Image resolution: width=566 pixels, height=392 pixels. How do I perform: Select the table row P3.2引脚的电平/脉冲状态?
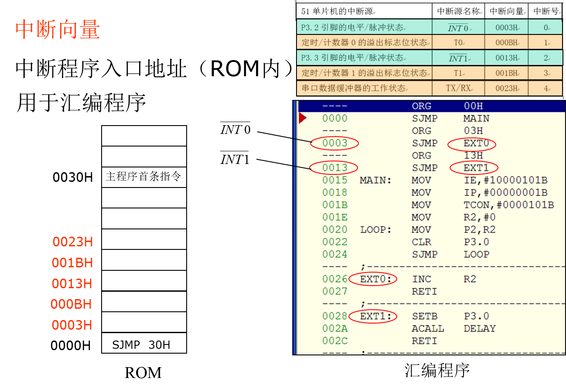point(430,27)
